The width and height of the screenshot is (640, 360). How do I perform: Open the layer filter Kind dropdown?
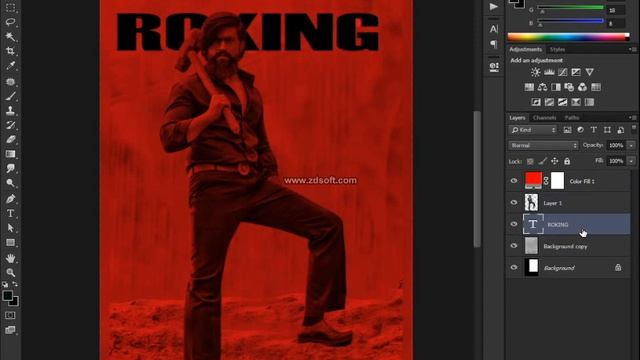click(x=533, y=130)
